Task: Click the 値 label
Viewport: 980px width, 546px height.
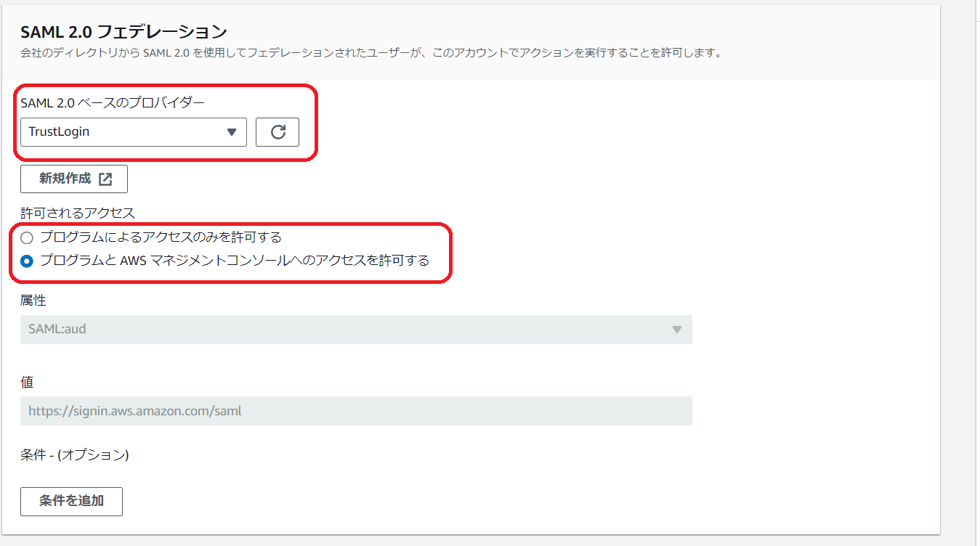Action: [x=27, y=382]
